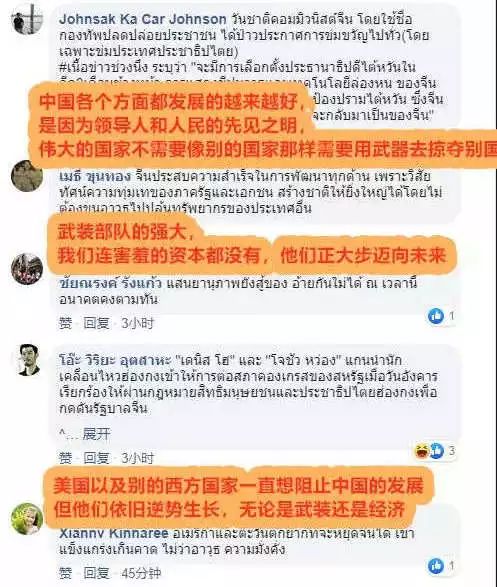The height and width of the screenshot is (587, 497).
Task: Click the thumbs-up reaction icon with count 3
Action: [x=437, y=451]
